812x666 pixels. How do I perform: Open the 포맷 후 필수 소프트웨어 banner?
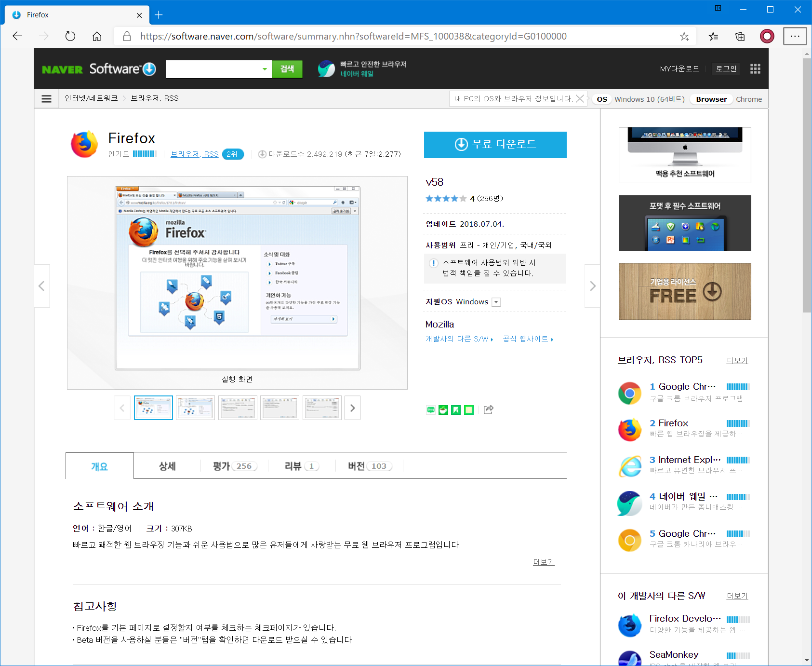[685, 223]
